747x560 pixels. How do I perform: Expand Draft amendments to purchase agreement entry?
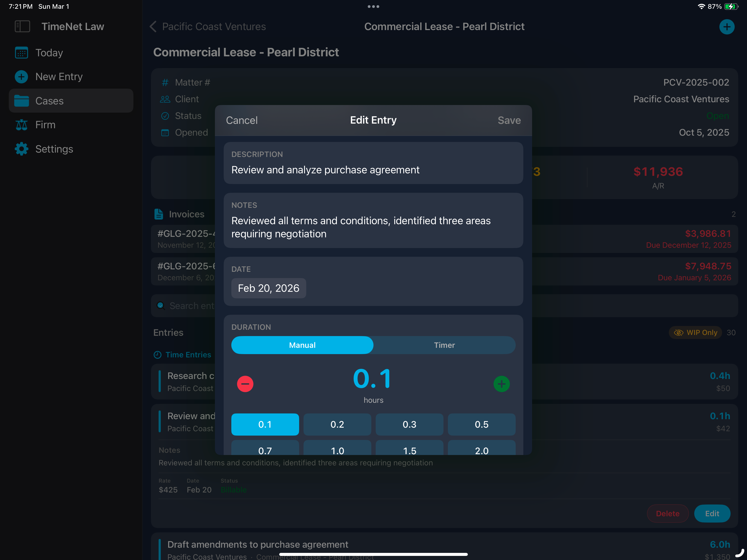[444, 547]
